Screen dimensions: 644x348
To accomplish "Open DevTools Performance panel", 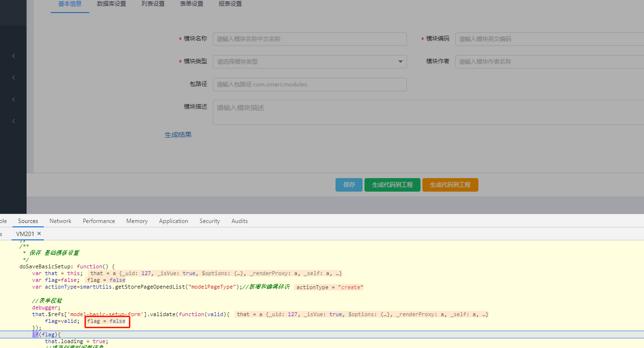I will point(99,221).
